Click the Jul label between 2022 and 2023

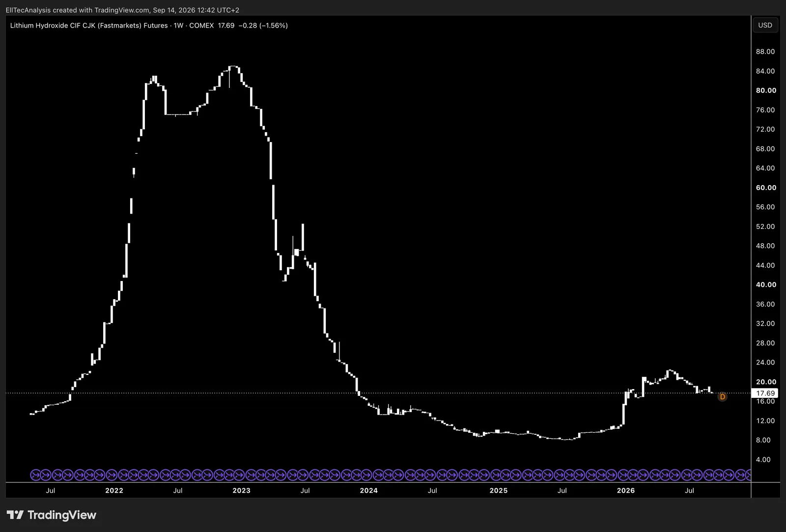coord(178,490)
